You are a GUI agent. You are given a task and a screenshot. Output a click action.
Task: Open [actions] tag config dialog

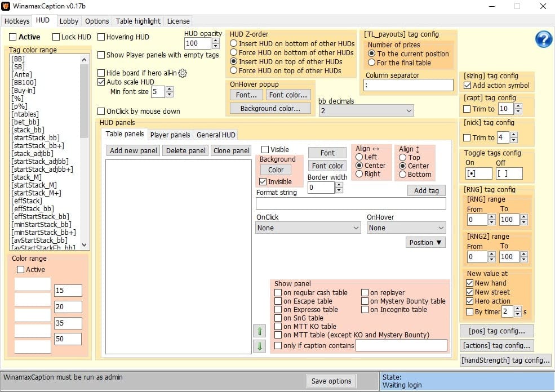(497, 346)
